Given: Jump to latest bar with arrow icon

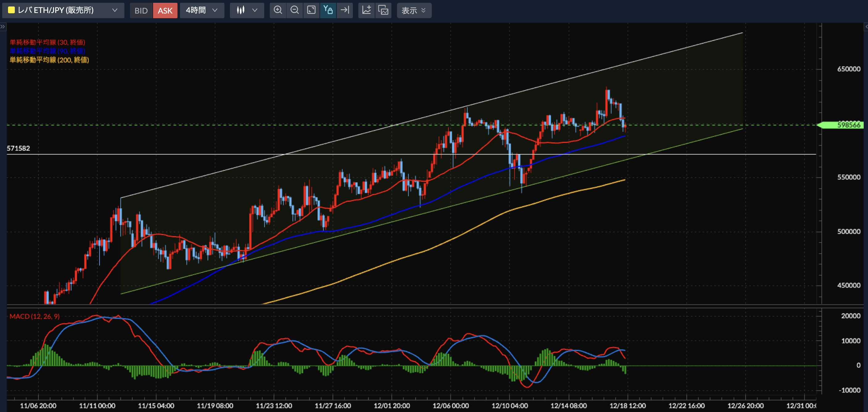Looking at the screenshot, I should pos(345,10).
